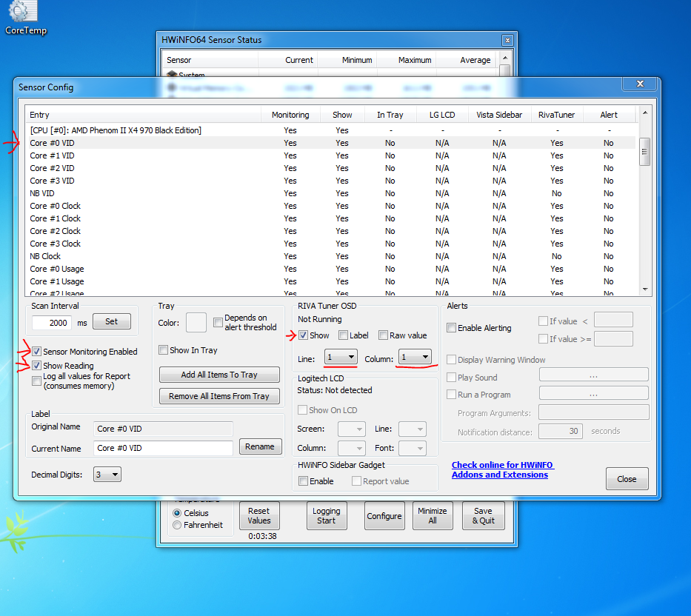Open the CoreTemp desktop icon
The width and height of the screenshot is (691, 616).
click(24, 18)
